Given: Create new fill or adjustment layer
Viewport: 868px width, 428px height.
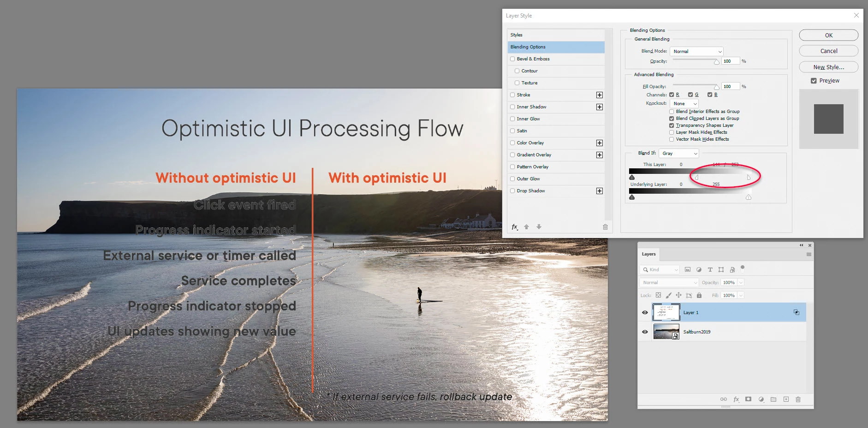Looking at the screenshot, I should [x=761, y=399].
